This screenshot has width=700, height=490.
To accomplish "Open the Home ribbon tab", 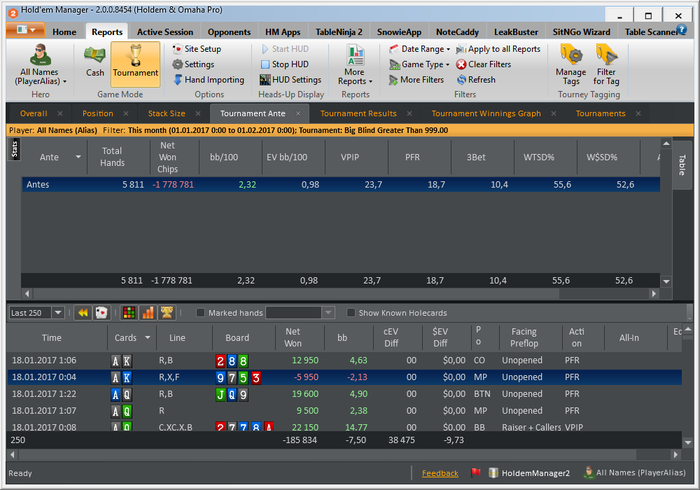I will point(64,32).
